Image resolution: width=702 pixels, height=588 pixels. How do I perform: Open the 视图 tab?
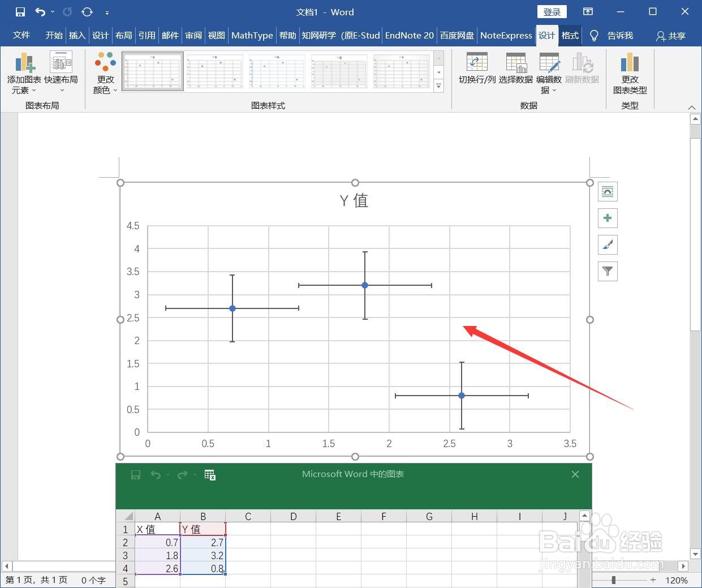[x=216, y=35]
